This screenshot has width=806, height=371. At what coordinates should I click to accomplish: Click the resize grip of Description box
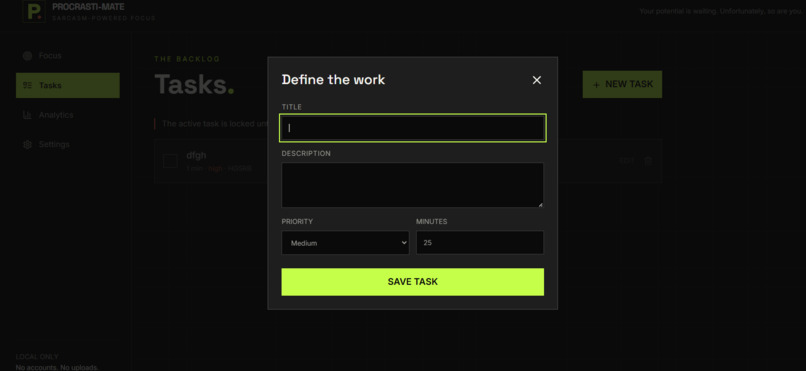(x=541, y=205)
